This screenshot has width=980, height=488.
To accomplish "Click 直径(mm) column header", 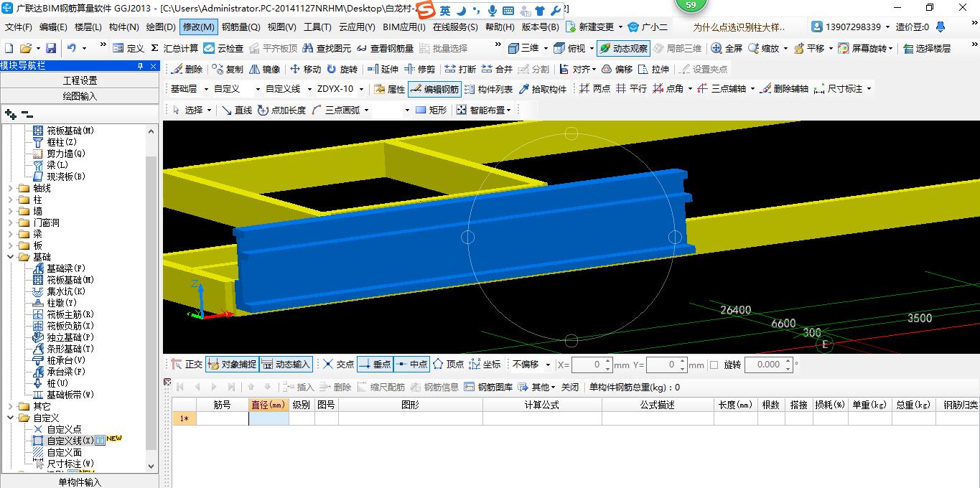I will coord(269,405).
